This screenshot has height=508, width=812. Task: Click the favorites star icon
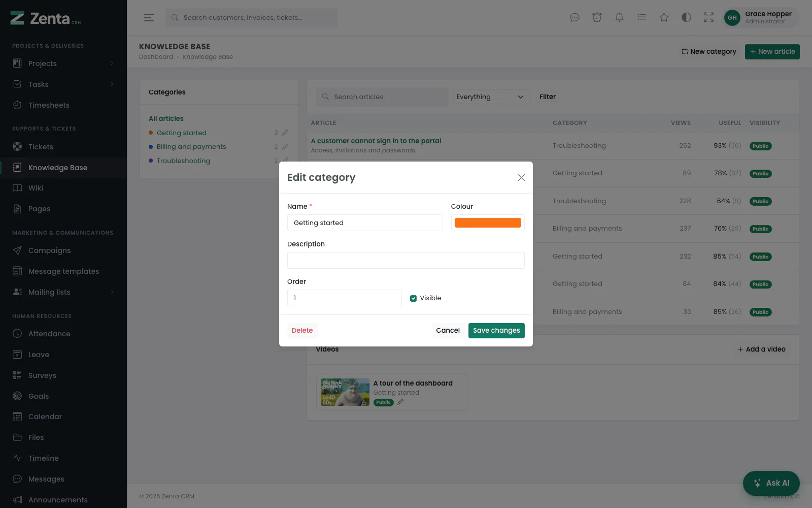tap(664, 18)
